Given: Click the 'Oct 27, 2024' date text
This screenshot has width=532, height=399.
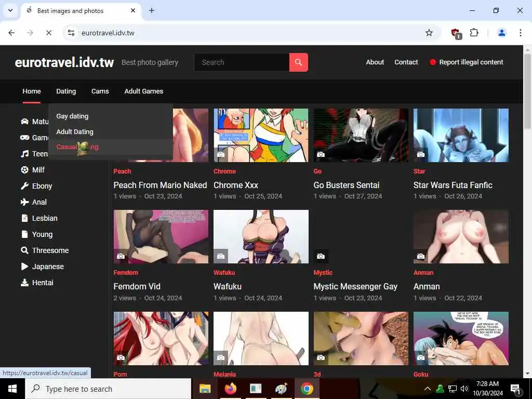Looking at the screenshot, I should (x=363, y=196).
